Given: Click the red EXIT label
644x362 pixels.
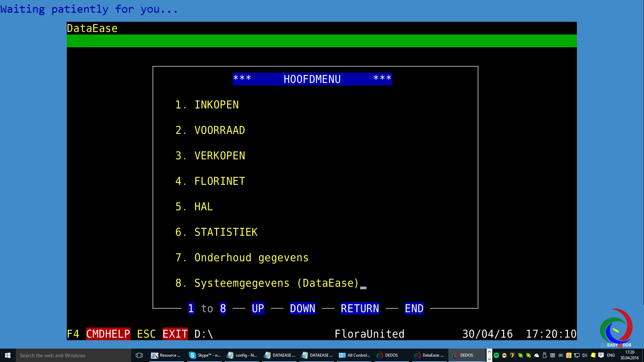Looking at the screenshot, I should pos(175,334).
